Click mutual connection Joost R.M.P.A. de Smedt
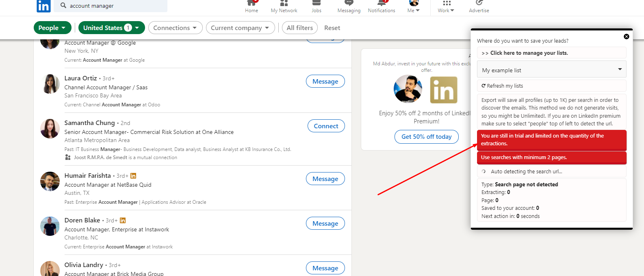Screen dimensions: 644x276 click(101, 157)
